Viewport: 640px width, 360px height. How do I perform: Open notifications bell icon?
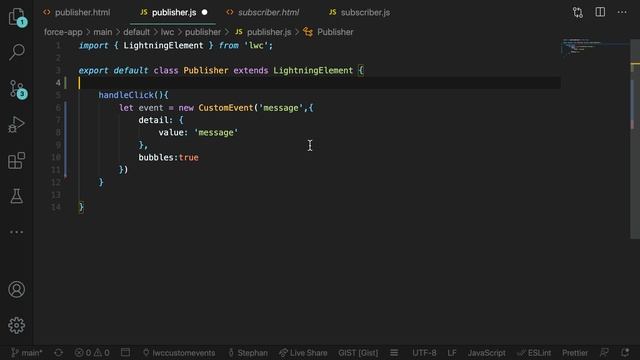(625, 352)
